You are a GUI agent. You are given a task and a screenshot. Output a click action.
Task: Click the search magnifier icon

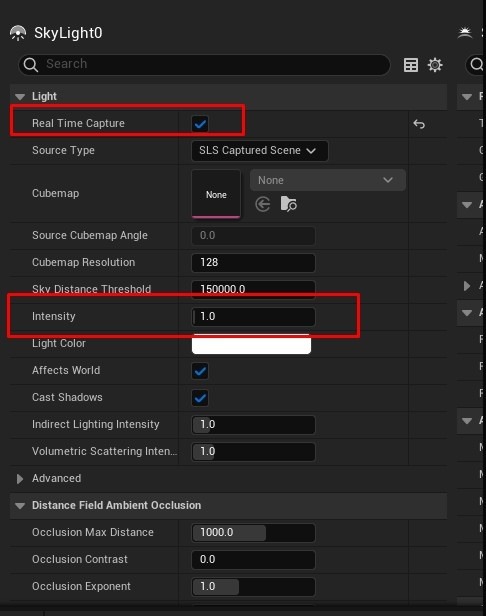(x=30, y=64)
